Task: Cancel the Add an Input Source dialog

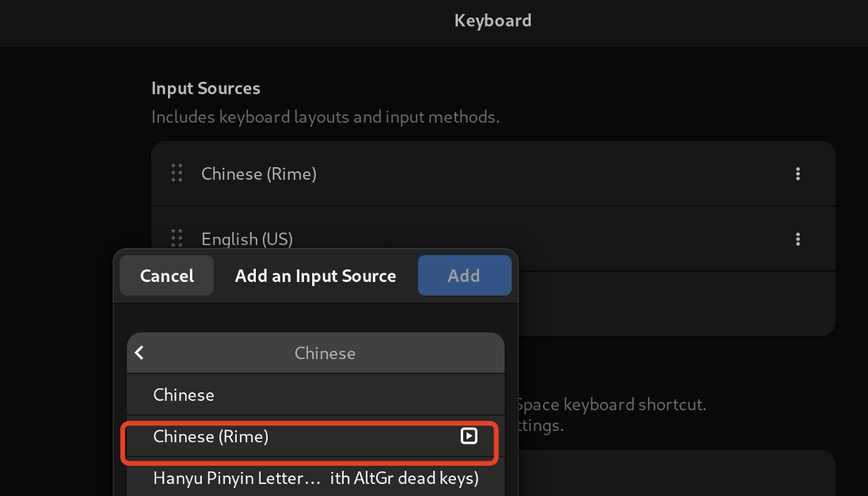Action: (x=166, y=276)
